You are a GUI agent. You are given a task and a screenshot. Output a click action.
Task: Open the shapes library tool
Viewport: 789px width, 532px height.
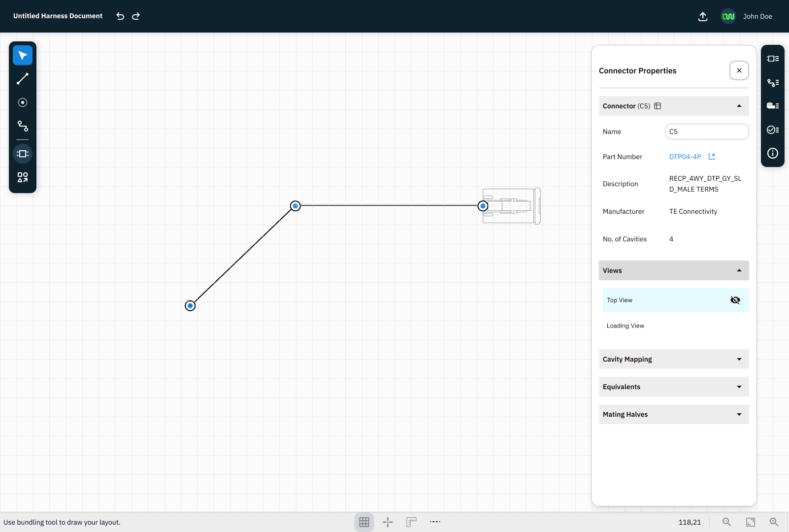point(23,177)
